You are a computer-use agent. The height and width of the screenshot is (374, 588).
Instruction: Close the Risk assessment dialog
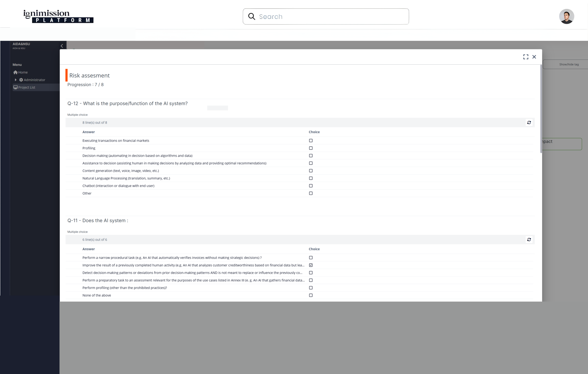[x=534, y=57]
